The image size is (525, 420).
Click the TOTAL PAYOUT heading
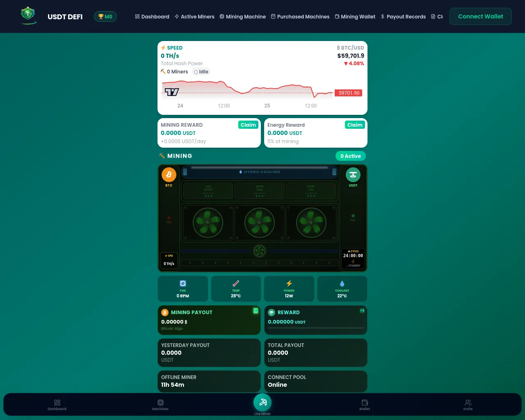coord(286,345)
